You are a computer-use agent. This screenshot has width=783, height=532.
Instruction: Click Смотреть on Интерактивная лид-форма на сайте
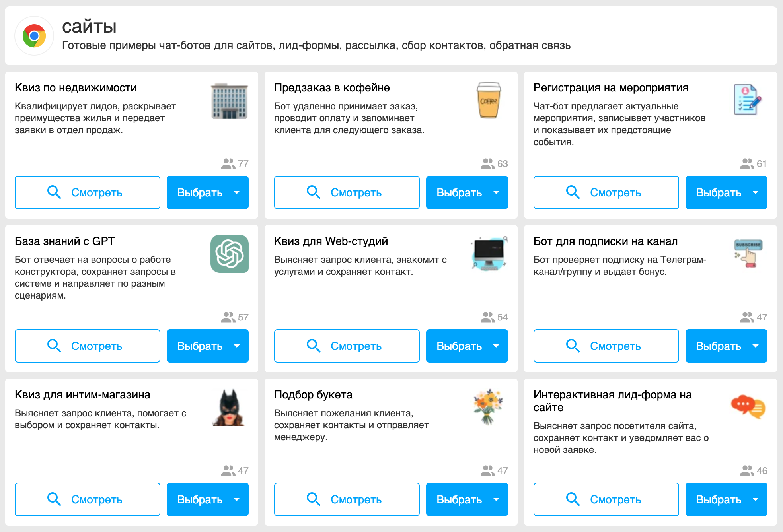click(x=606, y=499)
